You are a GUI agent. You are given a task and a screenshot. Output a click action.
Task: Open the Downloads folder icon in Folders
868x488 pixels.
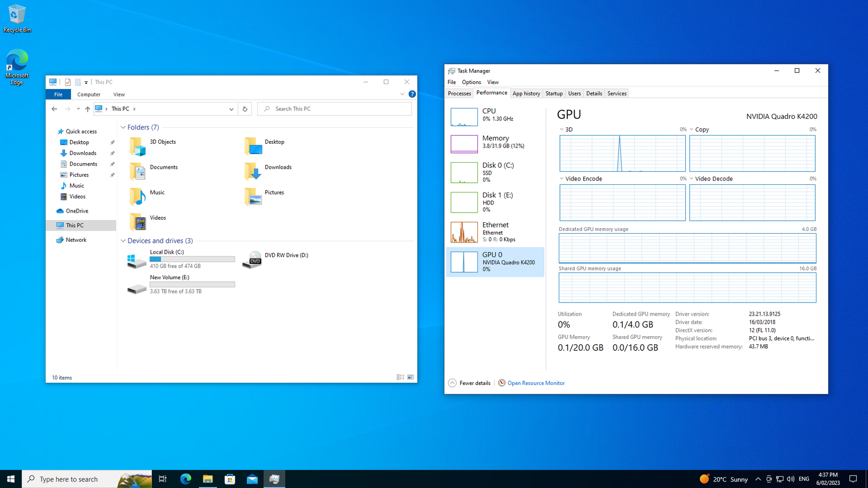253,171
